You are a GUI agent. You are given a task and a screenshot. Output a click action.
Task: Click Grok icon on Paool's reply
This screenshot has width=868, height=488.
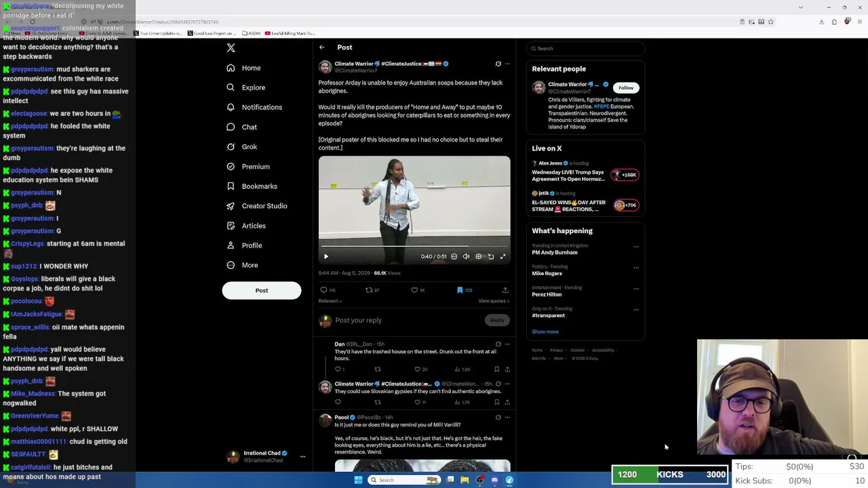(498, 418)
